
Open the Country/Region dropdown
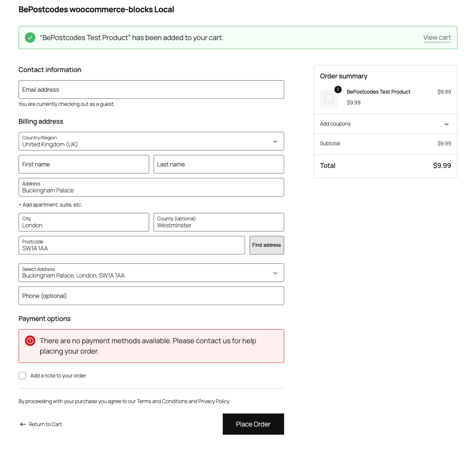pyautogui.click(x=151, y=141)
